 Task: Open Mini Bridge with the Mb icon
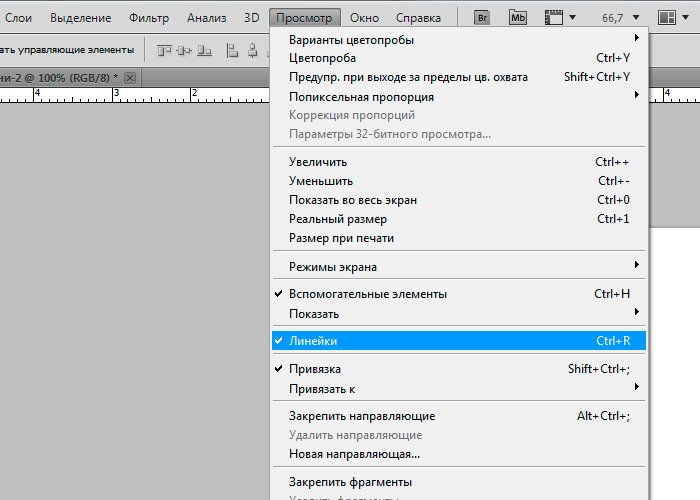[x=517, y=18]
